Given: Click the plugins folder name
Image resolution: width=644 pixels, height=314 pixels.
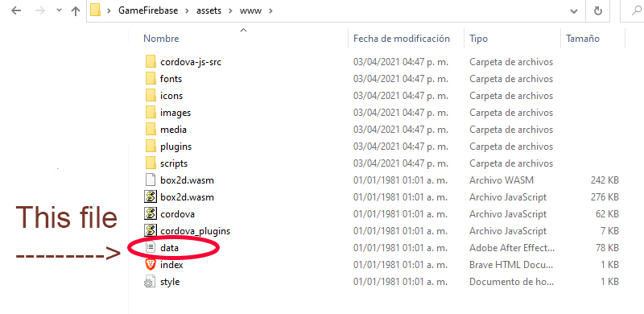Looking at the screenshot, I should (175, 147).
